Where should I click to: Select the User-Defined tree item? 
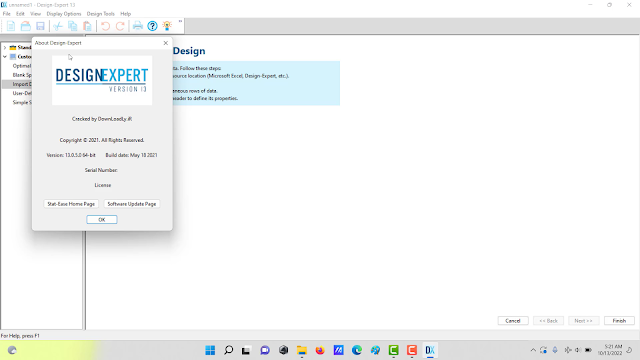(x=22, y=93)
